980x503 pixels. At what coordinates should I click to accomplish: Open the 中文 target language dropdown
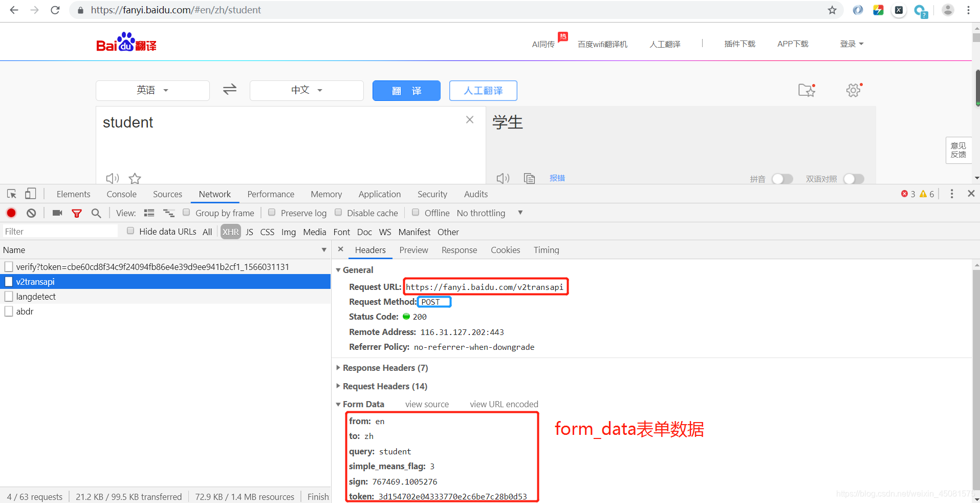[307, 90]
